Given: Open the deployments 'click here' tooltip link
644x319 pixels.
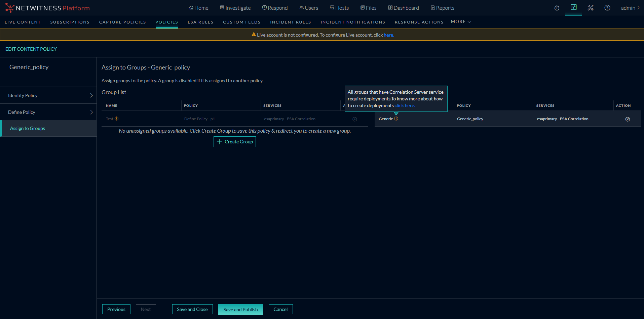Looking at the screenshot, I should pos(405,105).
